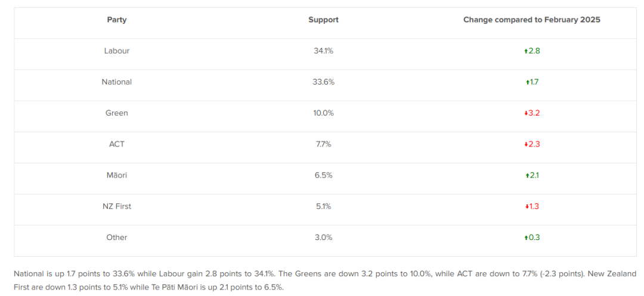Select the ACT party name cell
644x296 pixels.
pos(117,144)
